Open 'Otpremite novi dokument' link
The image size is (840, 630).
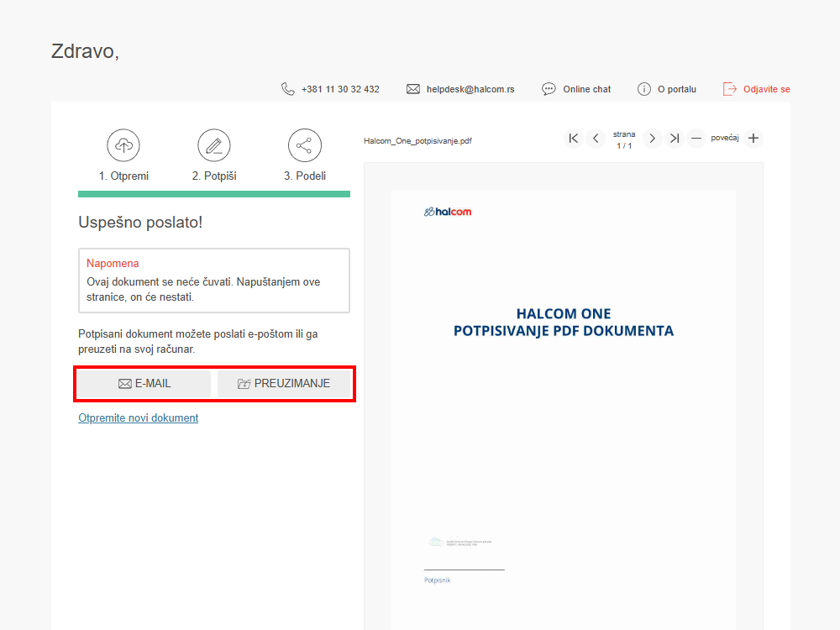pos(139,417)
